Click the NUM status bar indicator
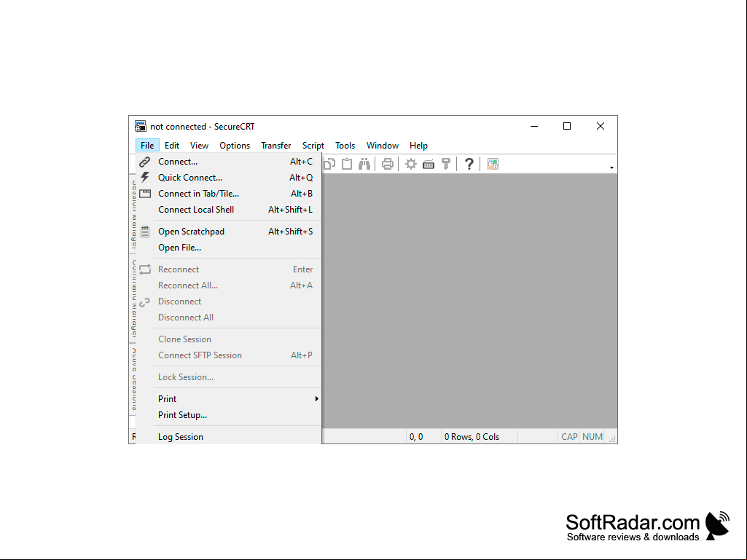The width and height of the screenshot is (747, 560). pos(592,437)
